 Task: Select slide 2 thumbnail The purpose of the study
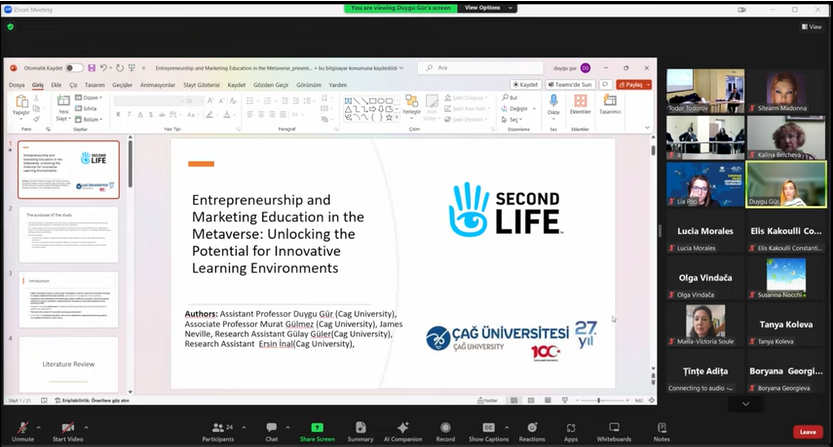tap(69, 234)
